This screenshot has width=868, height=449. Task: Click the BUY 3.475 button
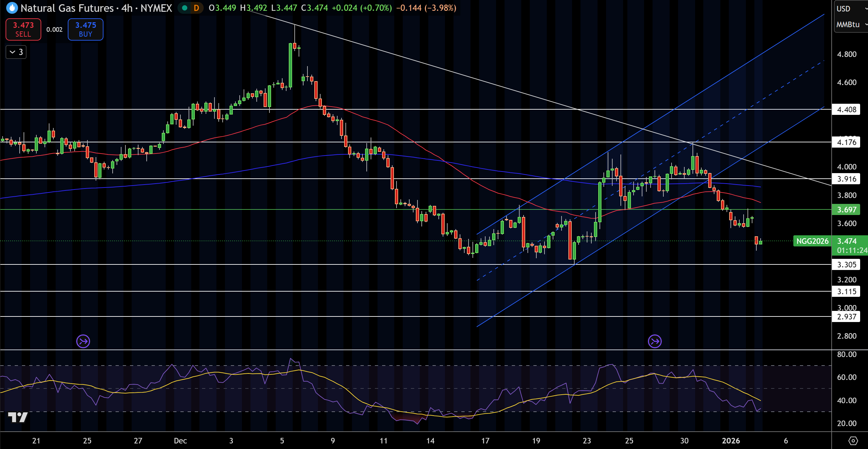tap(85, 29)
